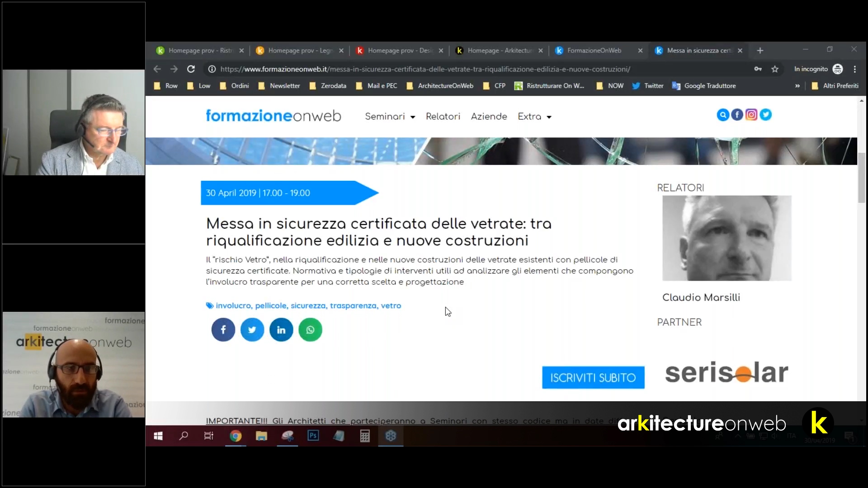This screenshot has height=488, width=868.
Task: Click the serisolar partner logo
Action: [726, 373]
